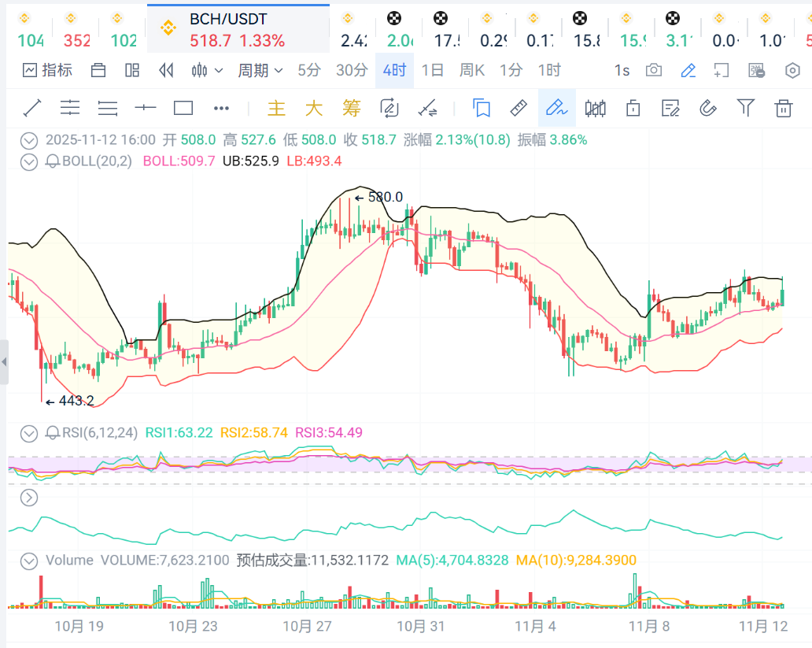Select the rectangle drawing tool
The height and width of the screenshot is (648, 812).
click(183, 108)
